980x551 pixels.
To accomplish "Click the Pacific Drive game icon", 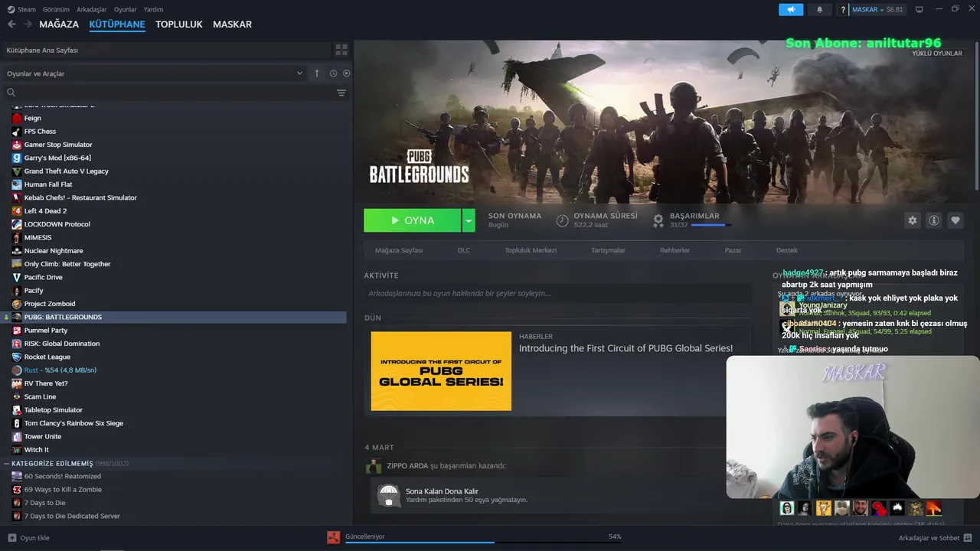I will tap(17, 277).
